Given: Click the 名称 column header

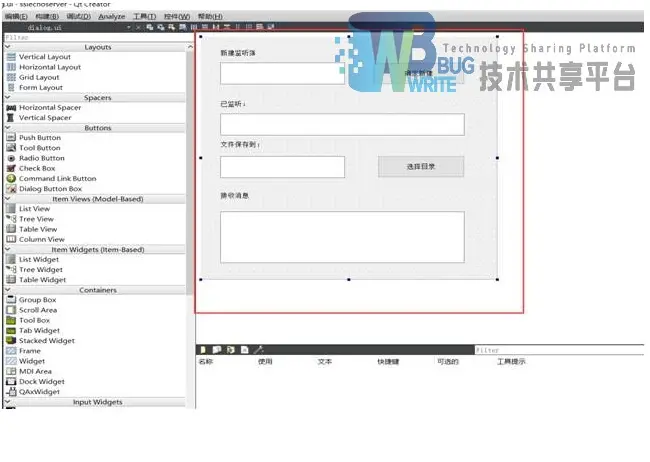Looking at the screenshot, I should tap(206, 362).
